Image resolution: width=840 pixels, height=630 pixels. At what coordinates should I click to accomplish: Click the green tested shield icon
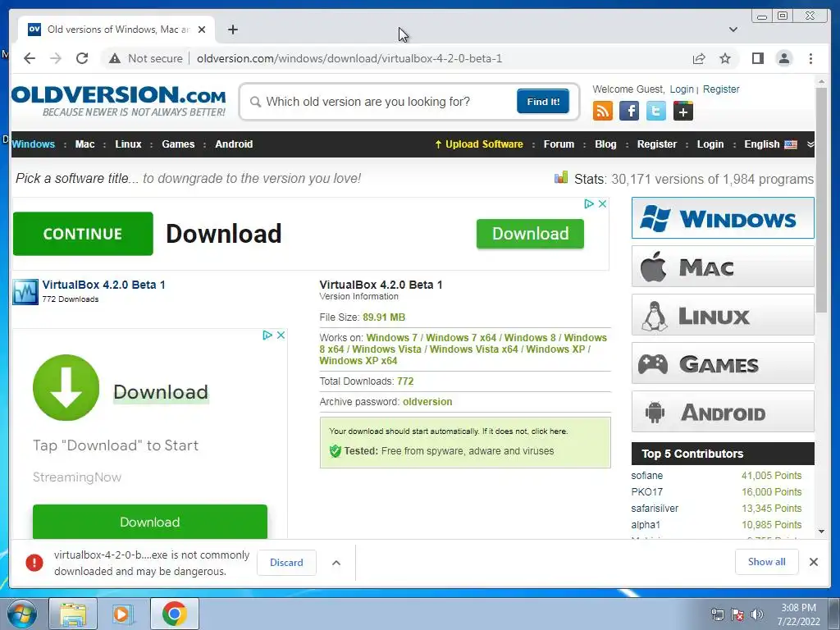point(336,451)
